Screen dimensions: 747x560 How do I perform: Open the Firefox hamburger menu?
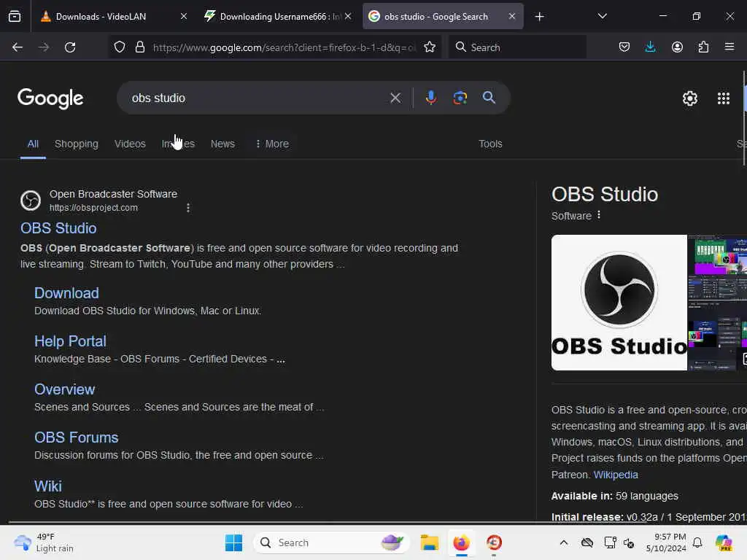(729, 47)
